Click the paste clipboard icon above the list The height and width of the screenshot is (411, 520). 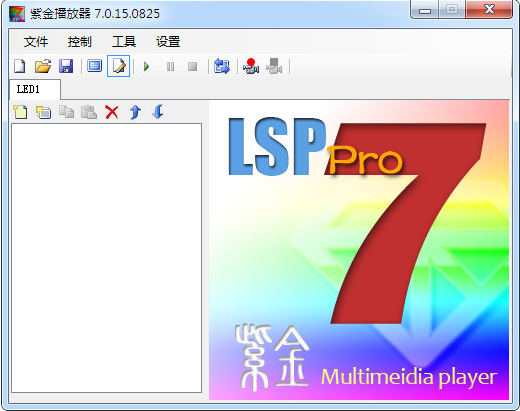89,112
